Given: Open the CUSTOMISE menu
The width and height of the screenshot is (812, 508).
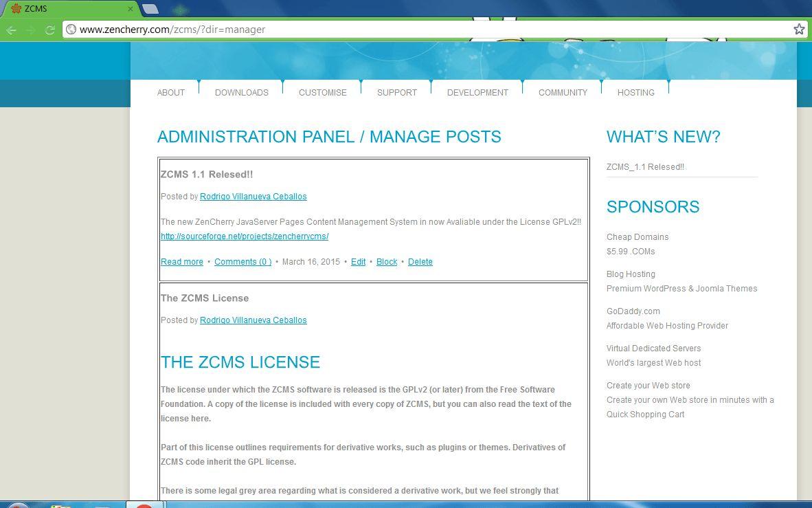Looking at the screenshot, I should coord(323,93).
